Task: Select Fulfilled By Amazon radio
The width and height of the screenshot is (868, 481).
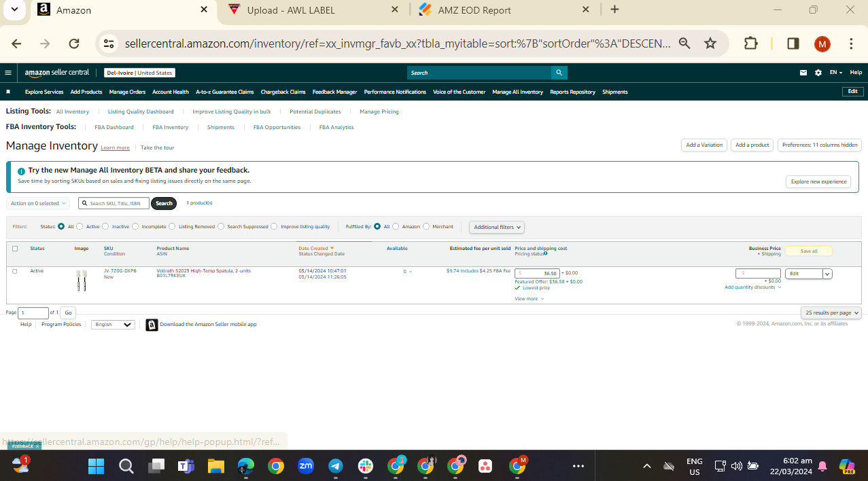Action: click(x=396, y=226)
